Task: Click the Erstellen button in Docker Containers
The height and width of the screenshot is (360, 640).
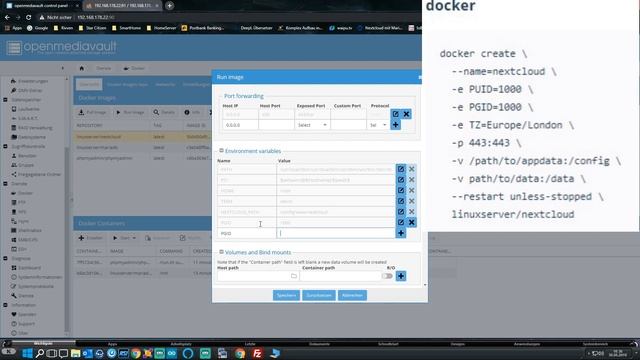Action: pos(91,238)
